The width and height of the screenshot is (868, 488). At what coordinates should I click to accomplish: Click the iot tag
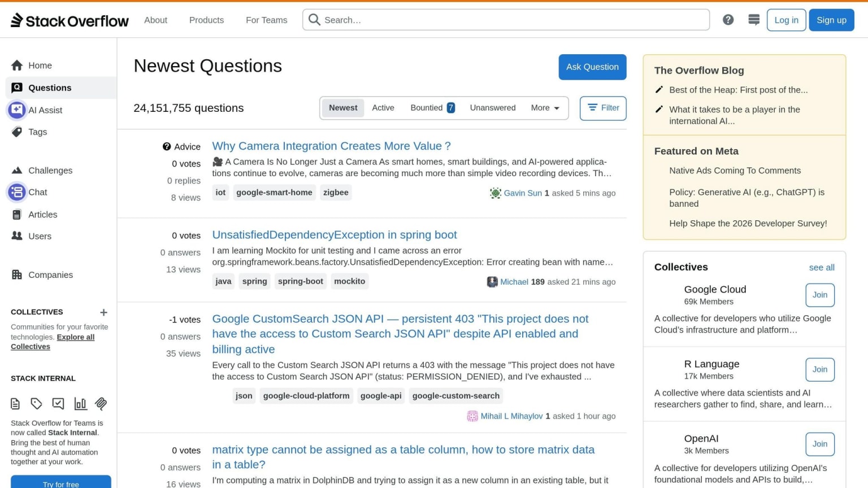tap(220, 193)
